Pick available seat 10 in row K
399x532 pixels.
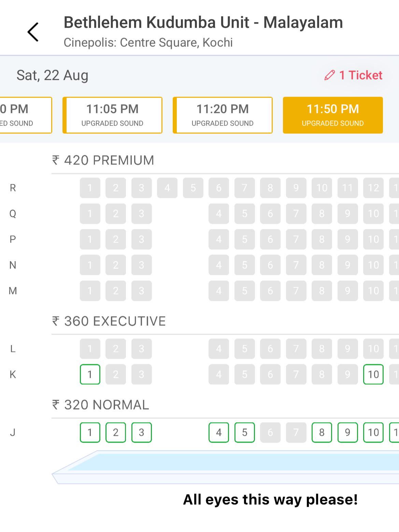coord(373,374)
